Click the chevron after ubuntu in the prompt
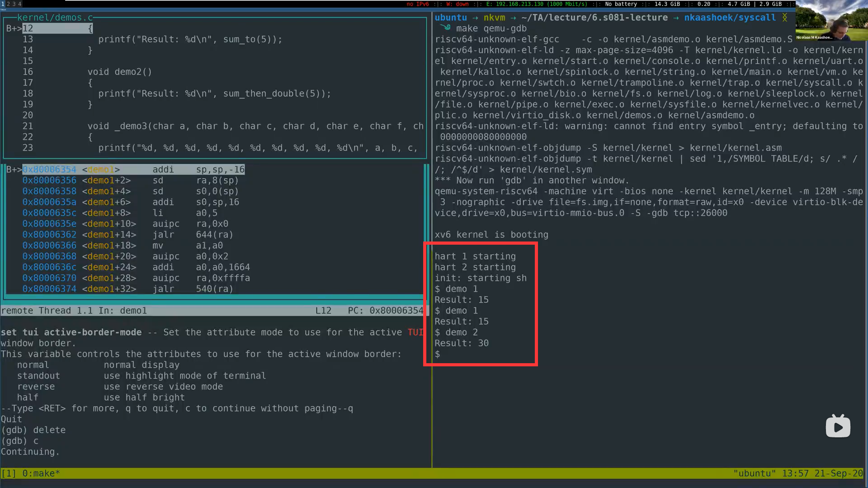The image size is (868, 488). coord(475,18)
